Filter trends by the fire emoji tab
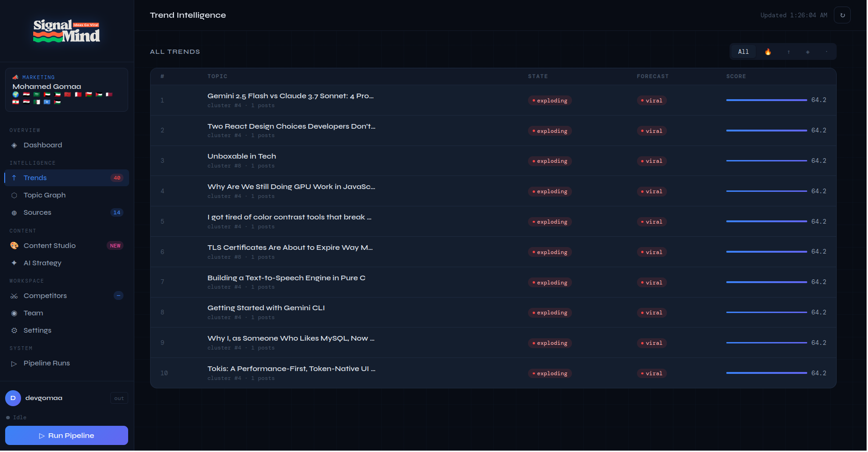The height and width of the screenshot is (452, 868). [x=768, y=52]
